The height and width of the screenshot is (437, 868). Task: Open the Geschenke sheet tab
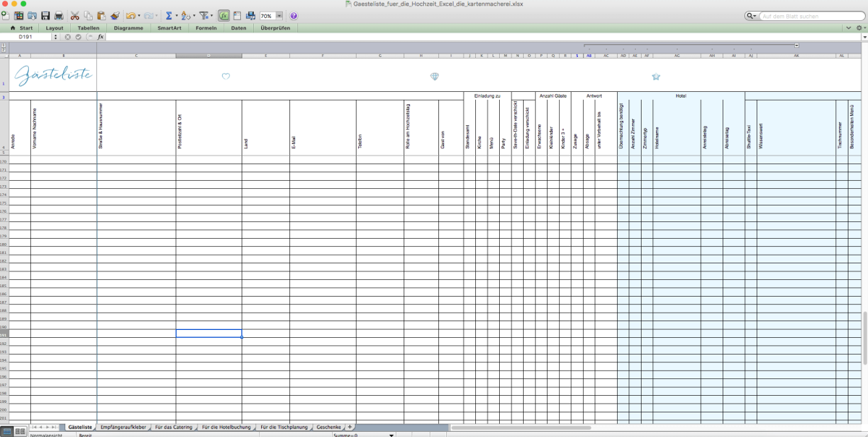point(328,428)
